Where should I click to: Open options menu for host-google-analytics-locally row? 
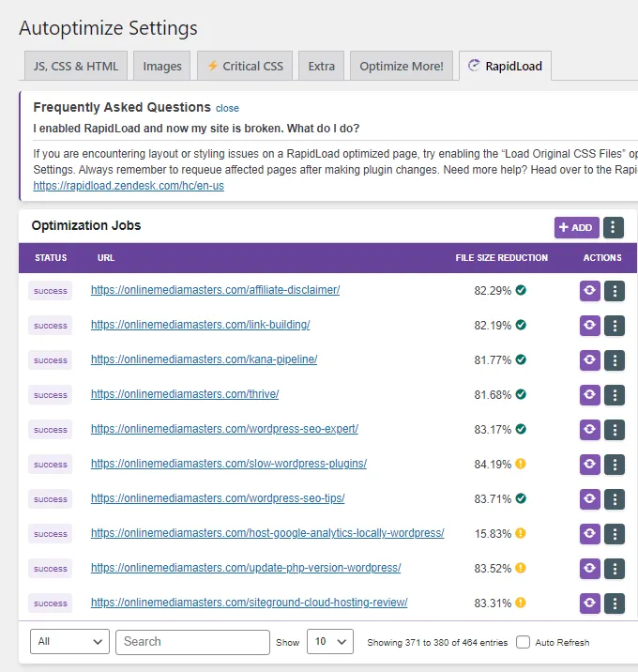pyautogui.click(x=615, y=534)
